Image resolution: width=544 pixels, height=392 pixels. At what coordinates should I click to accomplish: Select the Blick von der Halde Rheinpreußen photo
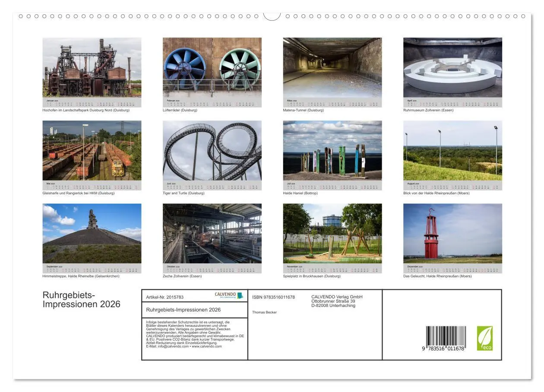452,150
